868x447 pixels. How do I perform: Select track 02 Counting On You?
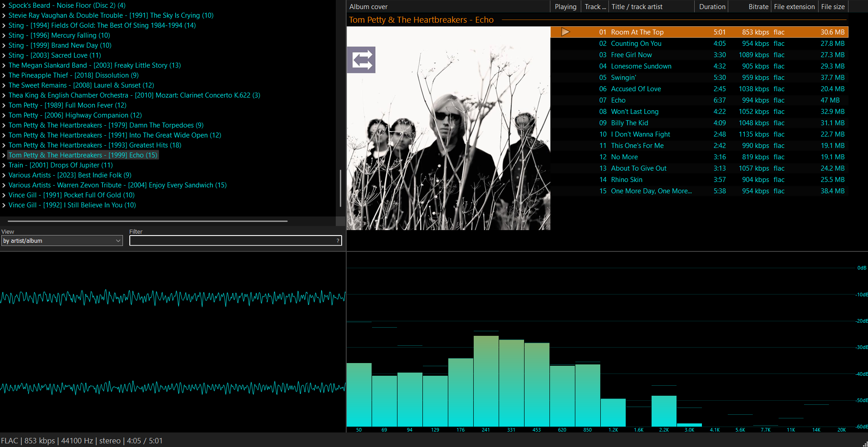[x=699, y=44]
